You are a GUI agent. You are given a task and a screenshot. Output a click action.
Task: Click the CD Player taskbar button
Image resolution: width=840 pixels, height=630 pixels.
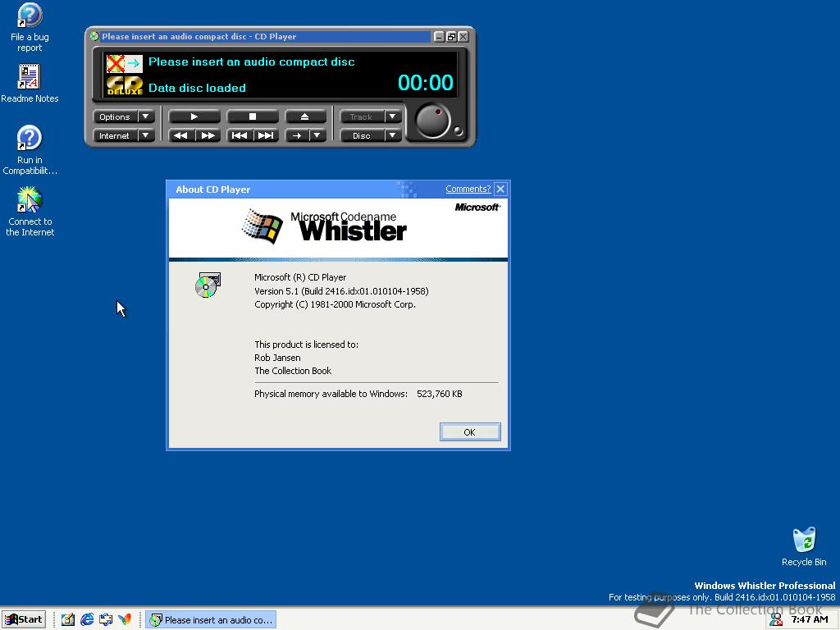click(x=211, y=619)
